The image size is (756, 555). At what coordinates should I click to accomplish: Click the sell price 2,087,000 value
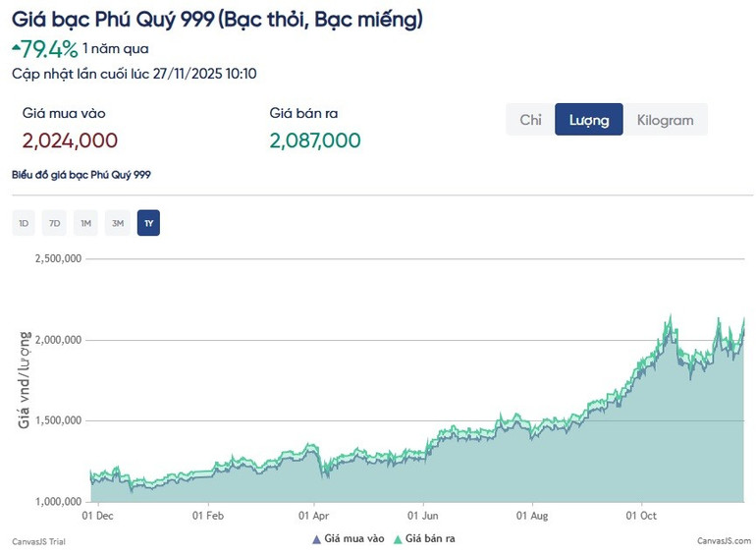click(315, 140)
